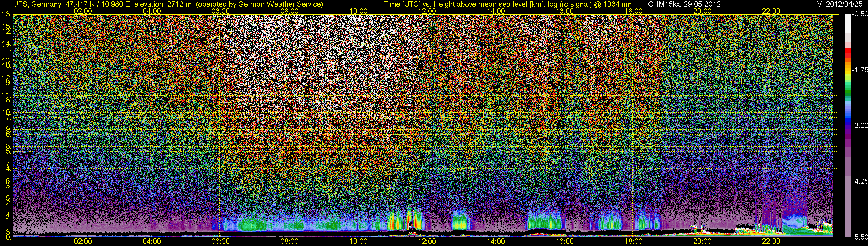The image size is (868, 246).
Task: Click the 06:00 label on the top time axis
Action: 221,11
